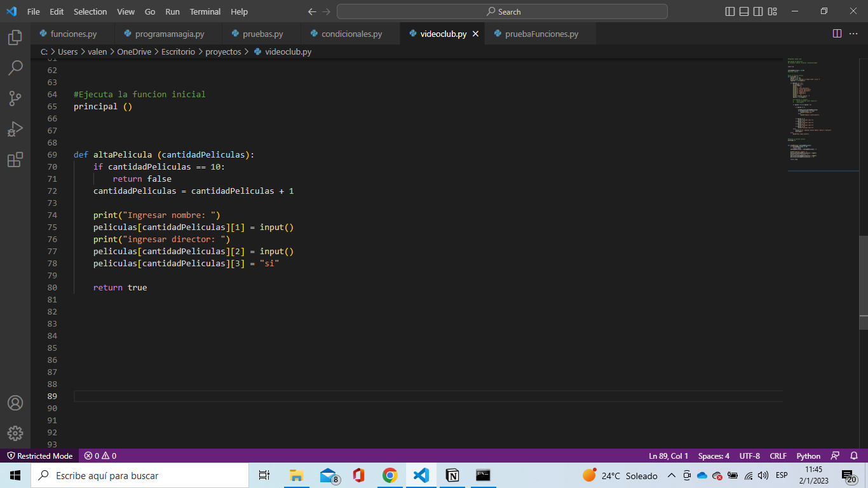Viewport: 868px width, 488px height.
Task: Go back using the left arrow
Action: click(x=312, y=11)
